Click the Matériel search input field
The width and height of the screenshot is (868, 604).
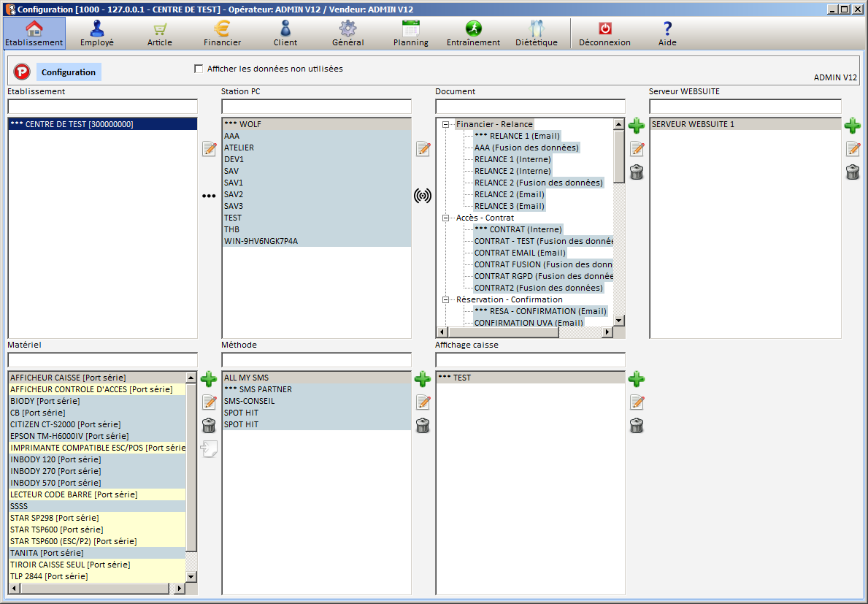tap(102, 360)
